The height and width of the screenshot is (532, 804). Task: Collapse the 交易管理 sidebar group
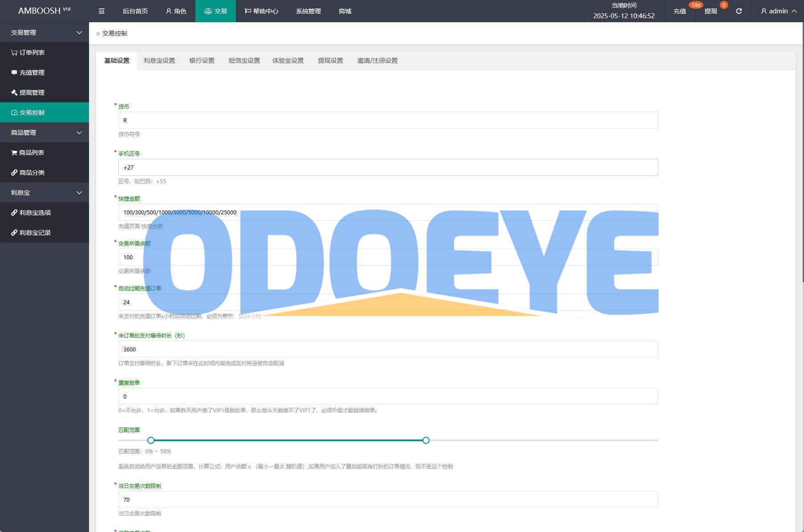click(x=45, y=32)
